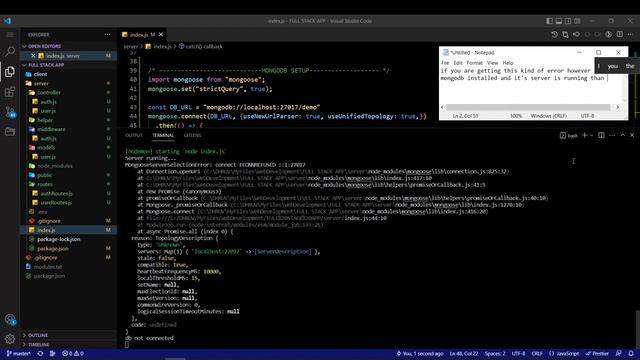640x360 pixels.
Task: Click open changes icon in editor toolbar
Action: [565, 35]
